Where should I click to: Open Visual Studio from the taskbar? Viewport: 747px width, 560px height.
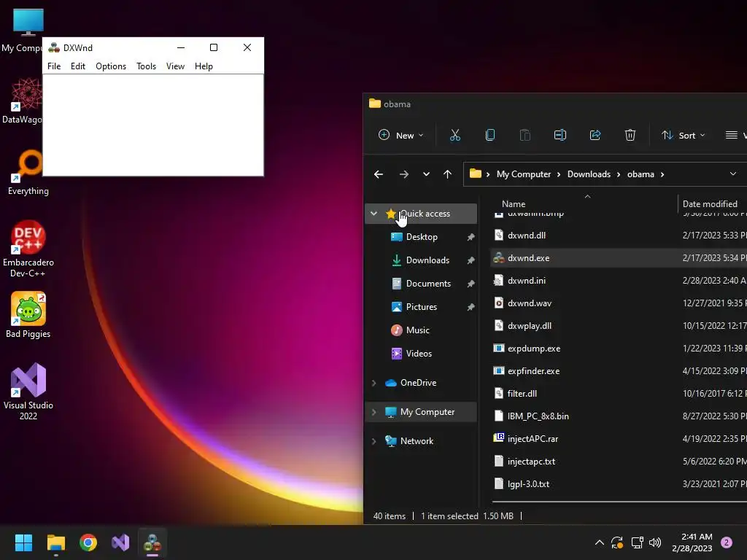pos(120,542)
